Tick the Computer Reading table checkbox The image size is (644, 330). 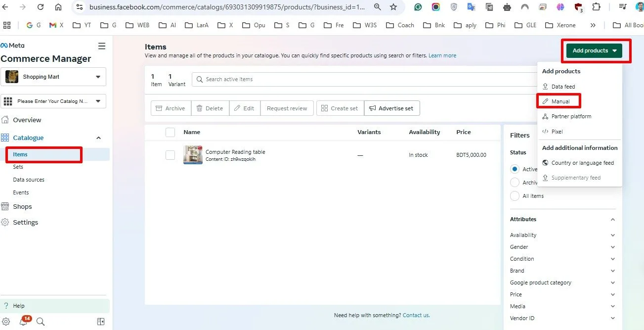(x=170, y=155)
